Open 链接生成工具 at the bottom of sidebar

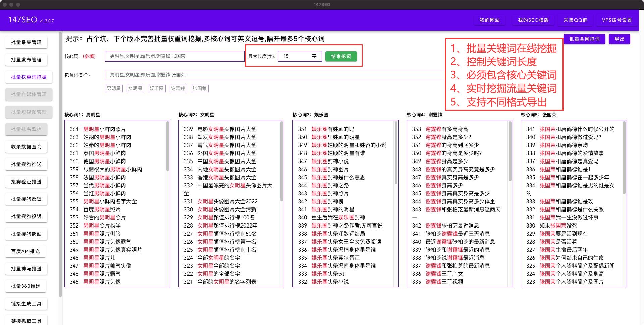pos(26,304)
